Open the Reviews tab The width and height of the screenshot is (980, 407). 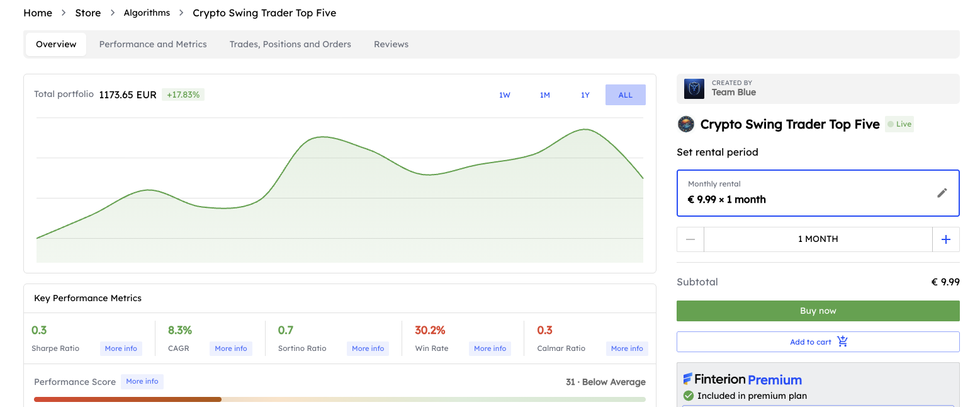(x=391, y=44)
